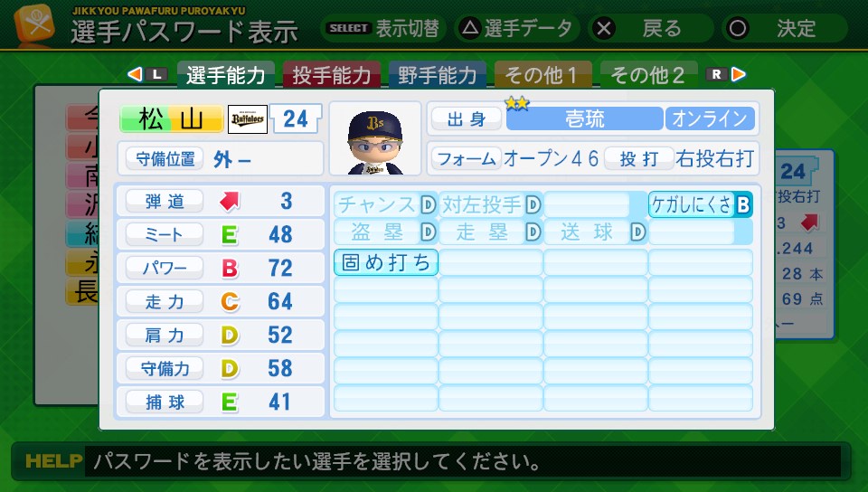
Task: Click the 松山 player name plate
Action: [x=171, y=118]
